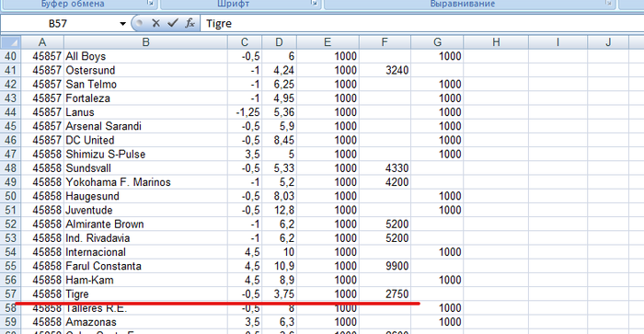Open Шрифт dialog launcher icon

tap(315, 4)
